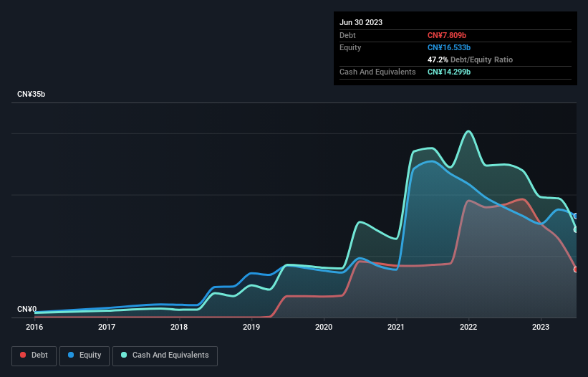Click the Equity row label in tooltip
The image size is (588, 377).
pos(350,47)
